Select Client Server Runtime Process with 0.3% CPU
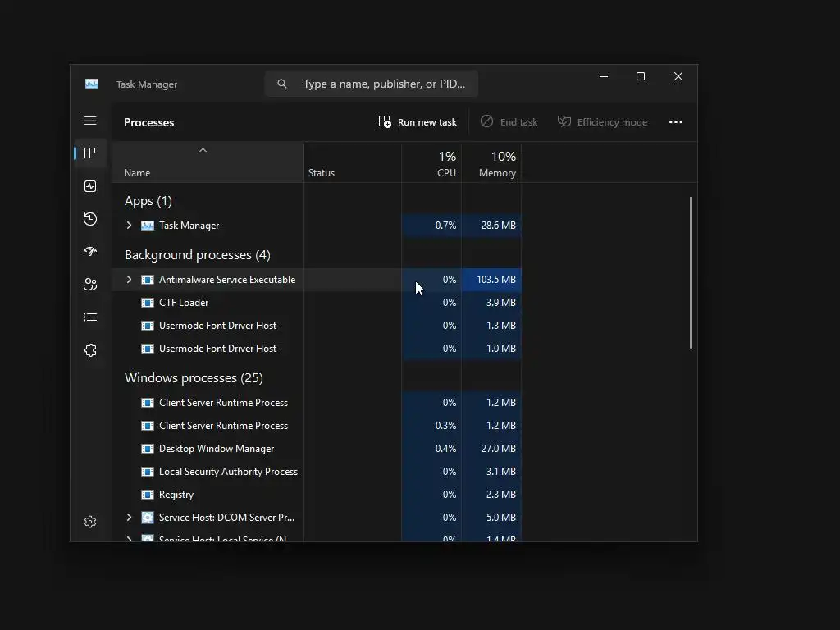 point(316,426)
